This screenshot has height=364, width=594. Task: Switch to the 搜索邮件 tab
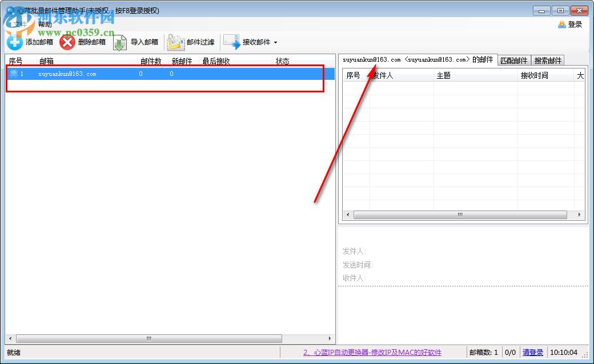point(548,60)
